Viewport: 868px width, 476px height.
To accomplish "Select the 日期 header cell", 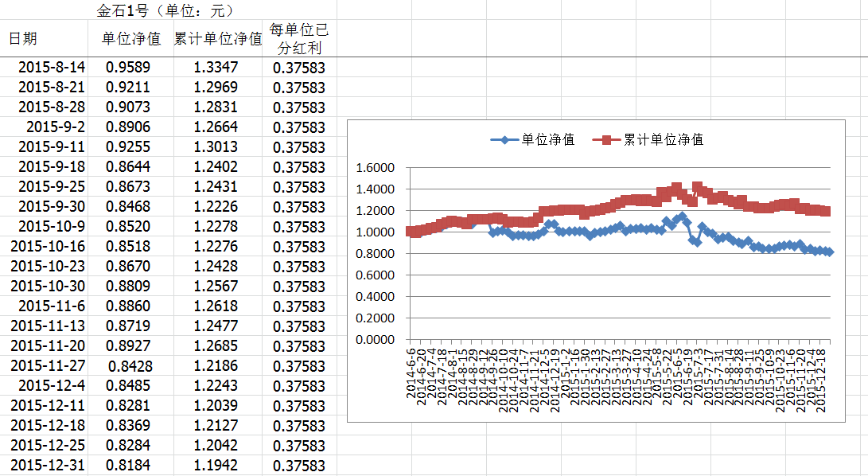I will pos(24,39).
